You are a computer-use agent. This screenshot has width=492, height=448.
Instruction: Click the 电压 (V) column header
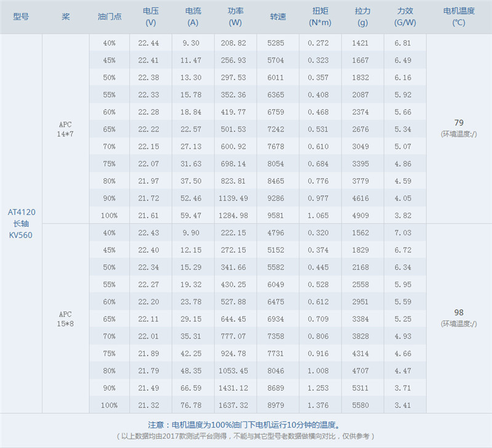tap(151, 17)
